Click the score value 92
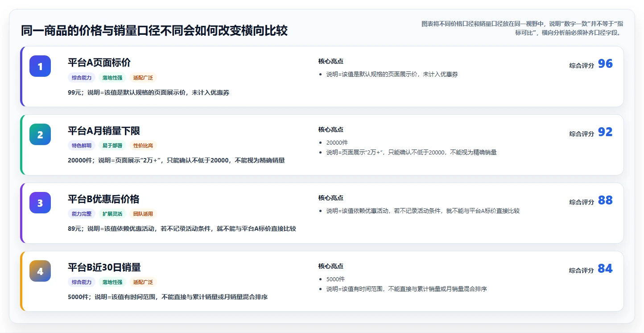This screenshot has height=333, width=644. point(605,132)
